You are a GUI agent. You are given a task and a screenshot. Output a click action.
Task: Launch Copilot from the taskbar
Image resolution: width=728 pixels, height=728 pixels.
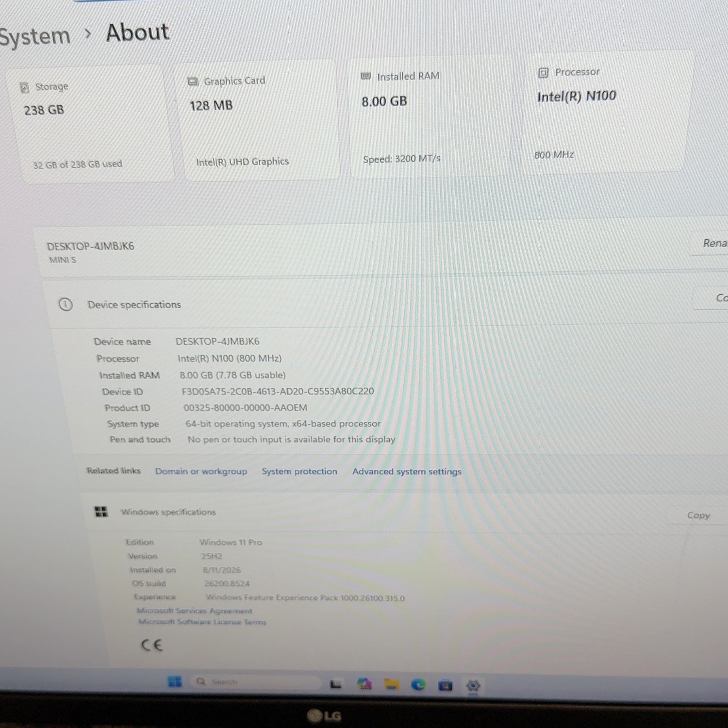364,684
